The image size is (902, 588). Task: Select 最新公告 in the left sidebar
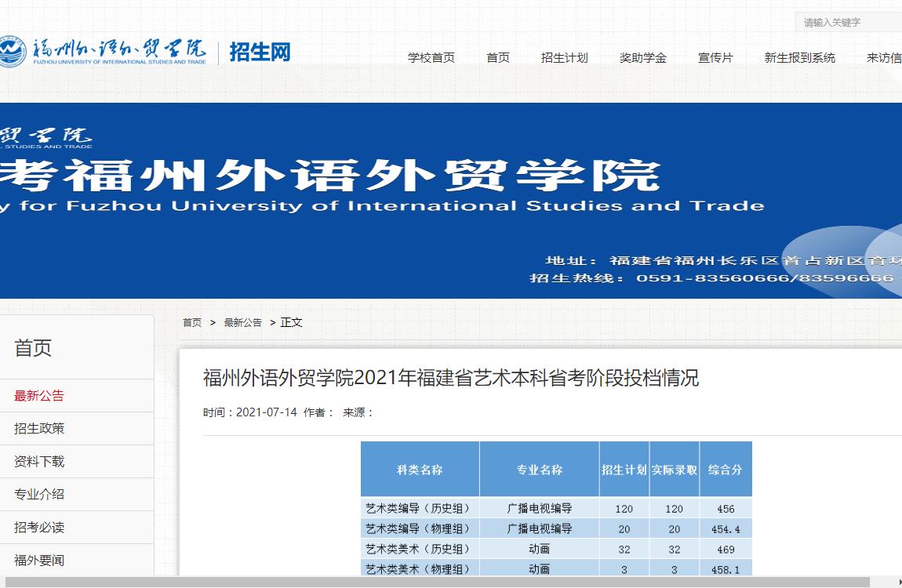point(39,395)
